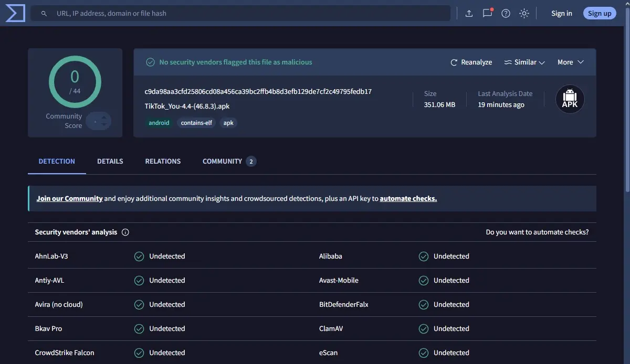This screenshot has height=364, width=630.
Task: Click the Community tab count badge 2
Action: (x=251, y=162)
